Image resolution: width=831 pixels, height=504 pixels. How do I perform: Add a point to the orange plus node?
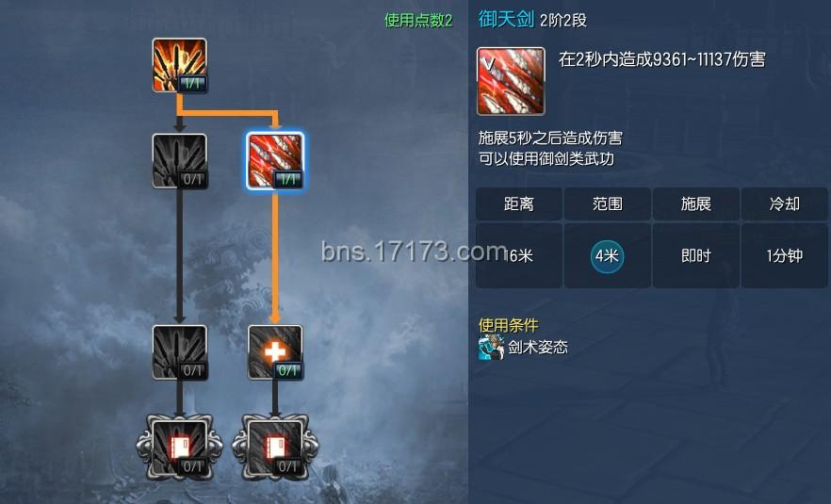tap(275, 352)
